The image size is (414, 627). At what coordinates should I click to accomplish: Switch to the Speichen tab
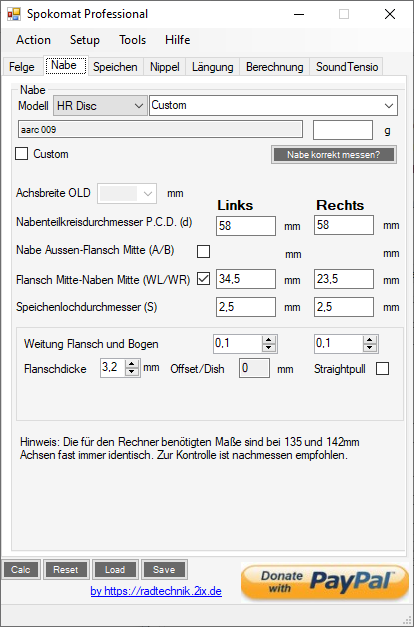pyautogui.click(x=115, y=67)
